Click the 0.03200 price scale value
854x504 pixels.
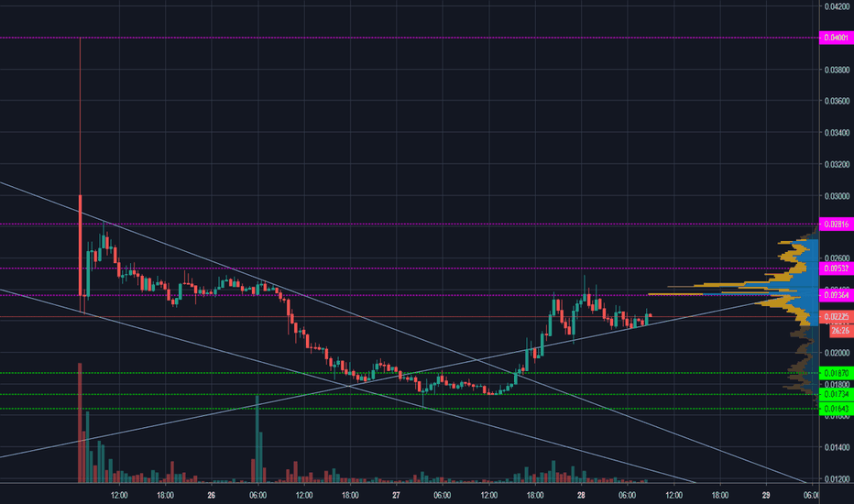[x=838, y=164]
